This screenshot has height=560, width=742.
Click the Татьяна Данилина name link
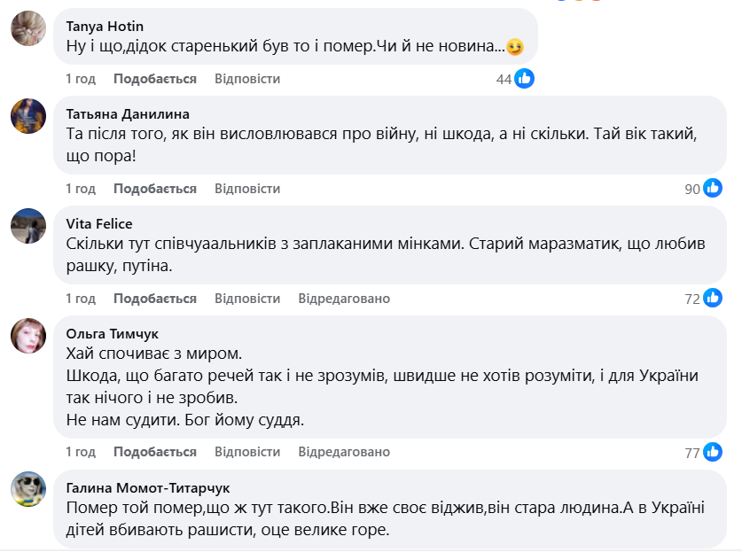click(128, 113)
